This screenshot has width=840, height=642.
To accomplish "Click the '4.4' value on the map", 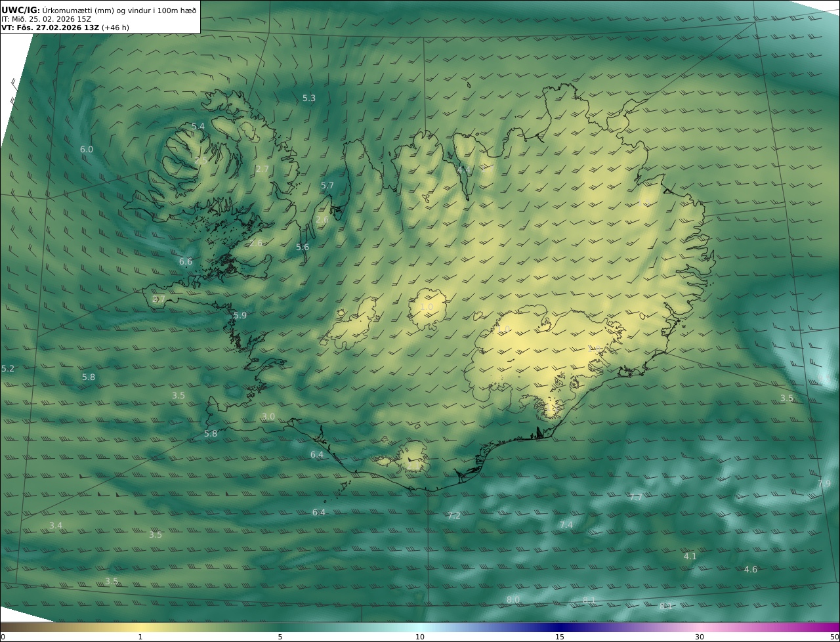I will coord(464,170).
